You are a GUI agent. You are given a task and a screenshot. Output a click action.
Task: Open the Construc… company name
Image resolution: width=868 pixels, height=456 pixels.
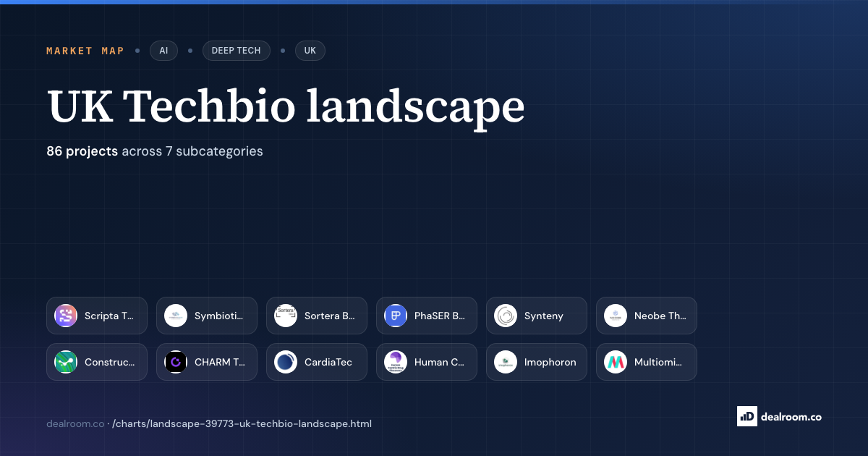(110, 362)
